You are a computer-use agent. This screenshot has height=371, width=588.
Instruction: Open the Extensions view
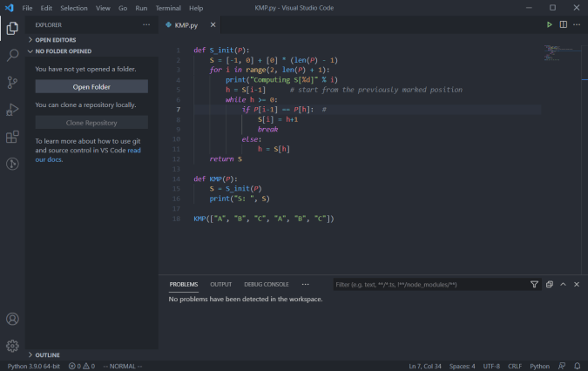click(12, 137)
